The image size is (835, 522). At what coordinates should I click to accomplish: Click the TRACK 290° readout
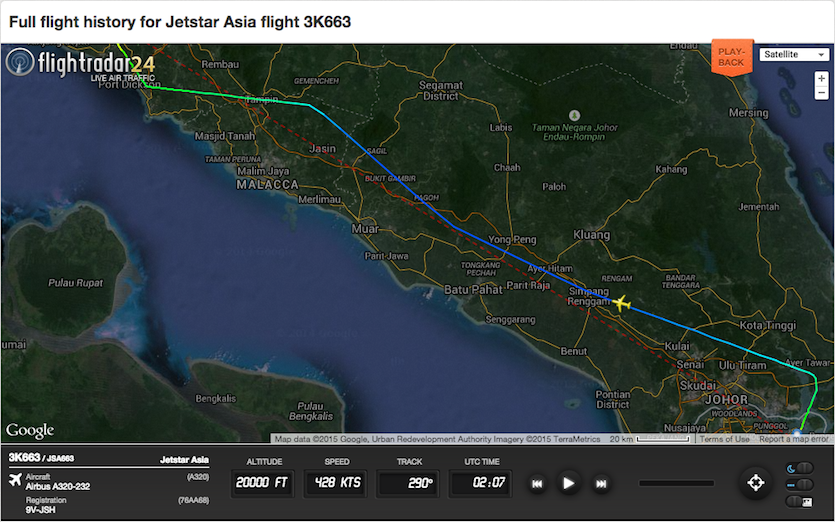(x=408, y=483)
